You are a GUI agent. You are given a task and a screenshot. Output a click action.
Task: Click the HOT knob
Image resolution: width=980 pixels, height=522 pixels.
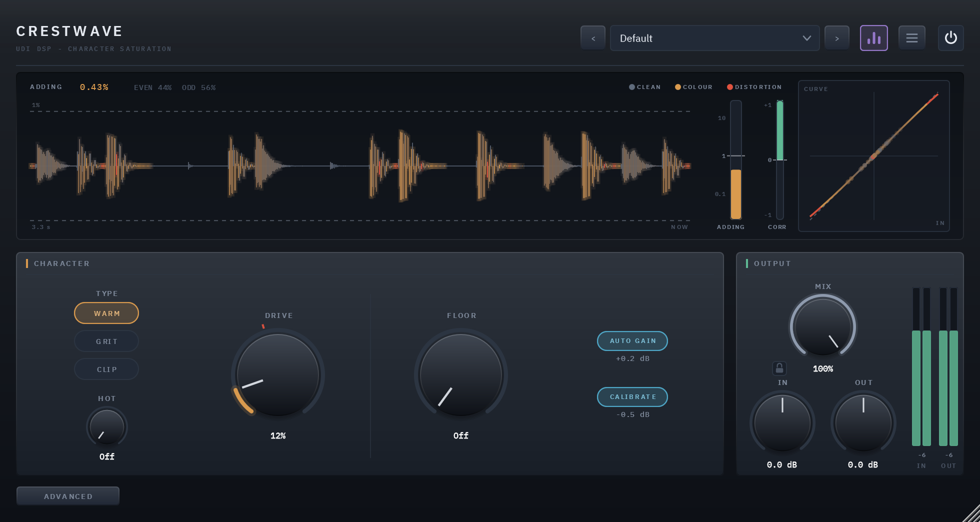[106, 427]
